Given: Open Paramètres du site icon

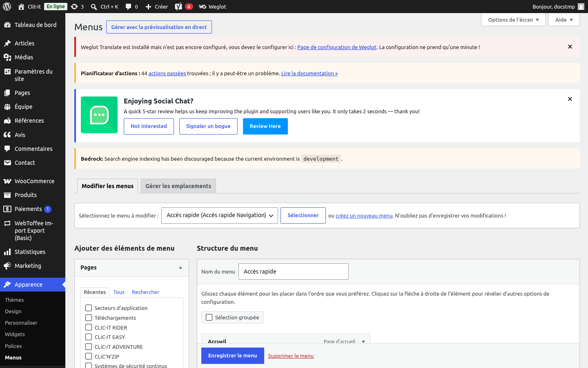Looking at the screenshot, I should point(7,72).
